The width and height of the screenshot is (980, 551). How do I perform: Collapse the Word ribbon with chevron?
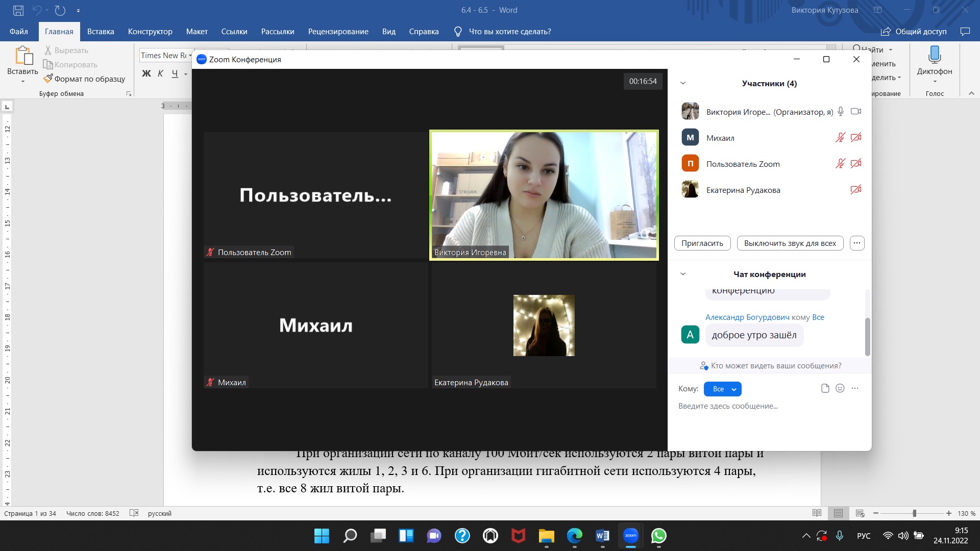(x=971, y=93)
